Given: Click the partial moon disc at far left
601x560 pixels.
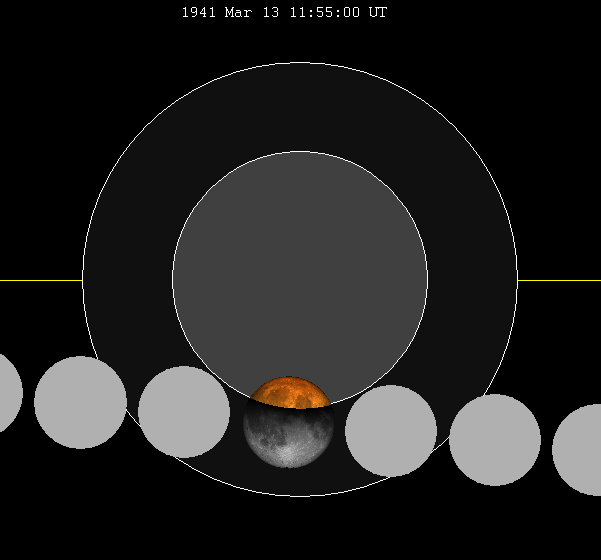Looking at the screenshot, I should 8,392.
